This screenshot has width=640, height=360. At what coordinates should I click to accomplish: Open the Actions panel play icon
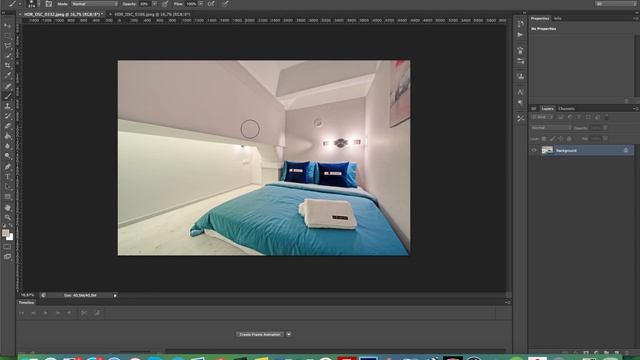[x=520, y=35]
